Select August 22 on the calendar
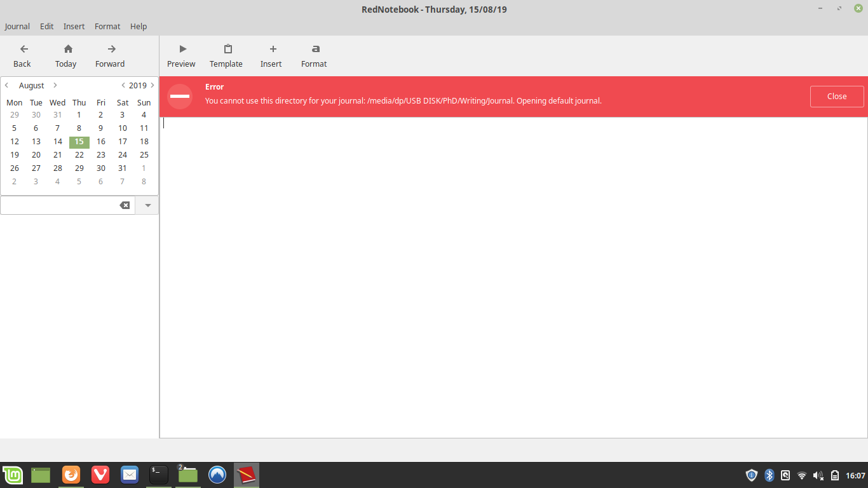 pos(79,154)
